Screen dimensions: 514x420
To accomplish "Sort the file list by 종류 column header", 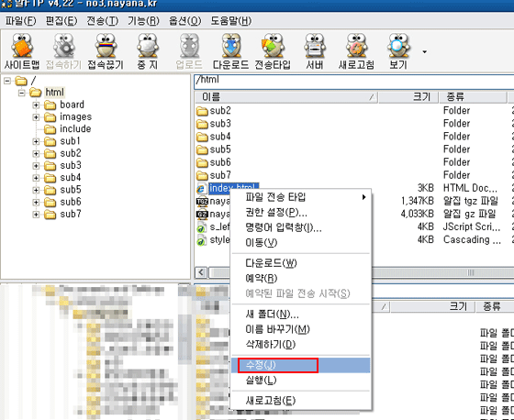I will [473, 97].
